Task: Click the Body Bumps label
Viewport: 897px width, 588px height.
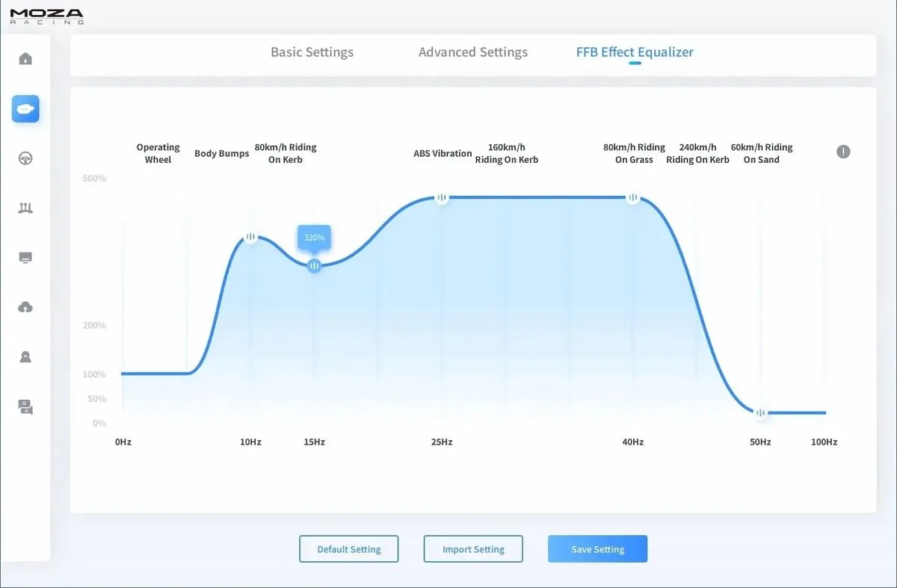Action: tap(221, 153)
